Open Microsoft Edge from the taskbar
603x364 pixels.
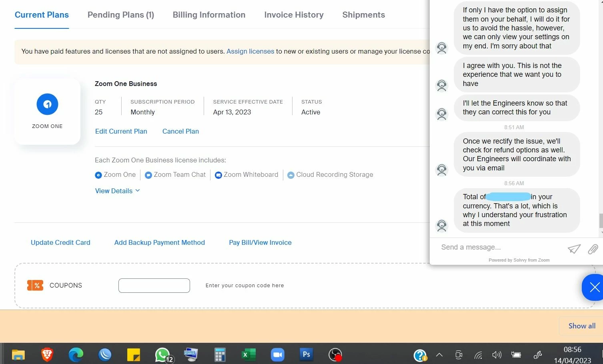point(76,354)
